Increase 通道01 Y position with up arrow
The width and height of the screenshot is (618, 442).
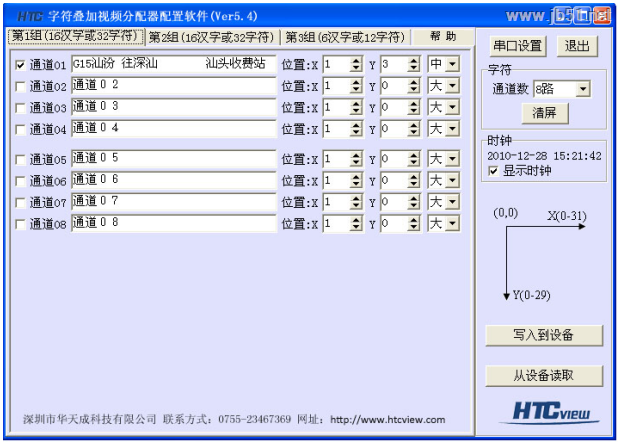click(x=413, y=60)
